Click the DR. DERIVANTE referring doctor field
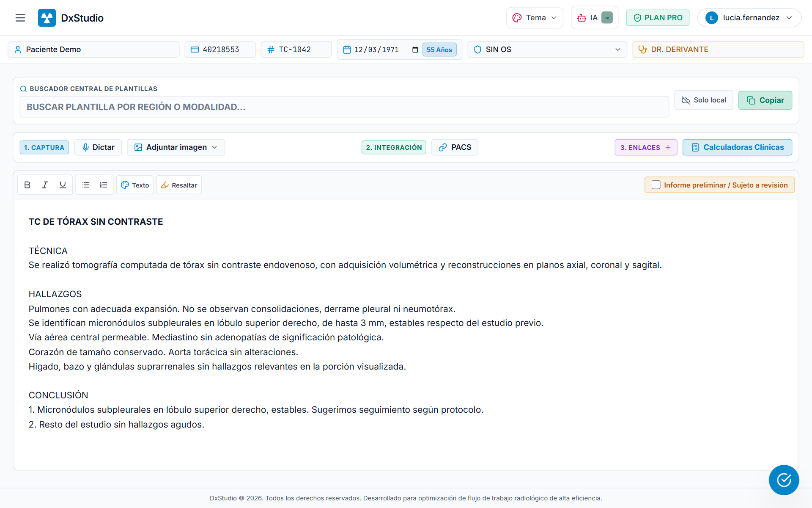 [x=718, y=50]
